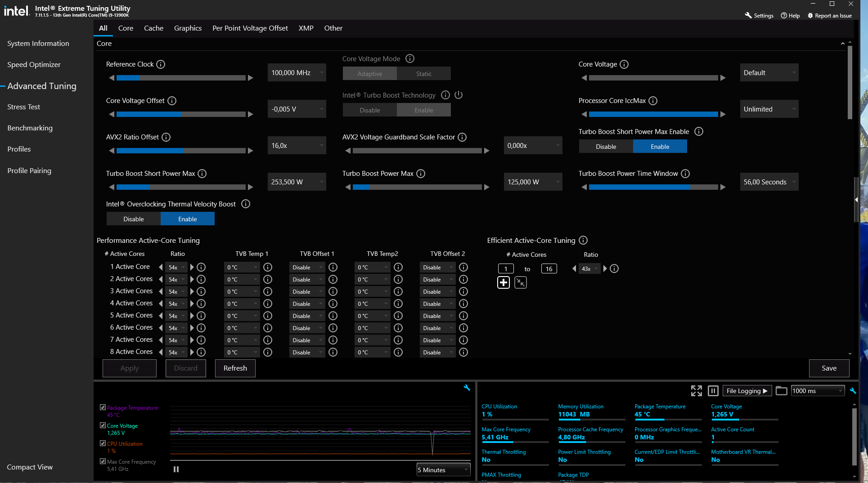Screen dimensions: 868x483
Task: Switch to the Graphics tab
Action: tap(188, 28)
